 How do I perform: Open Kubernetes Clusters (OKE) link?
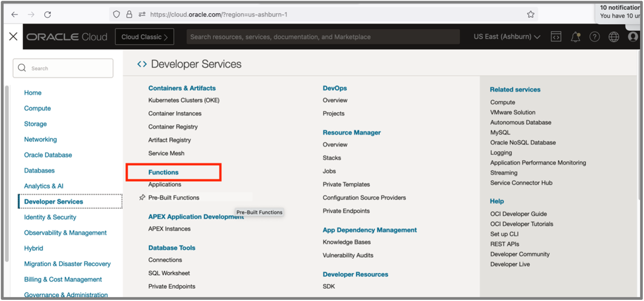184,100
